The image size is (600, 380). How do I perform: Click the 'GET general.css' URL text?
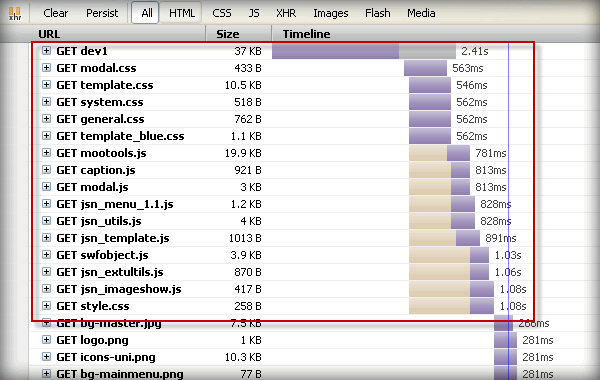(x=100, y=119)
